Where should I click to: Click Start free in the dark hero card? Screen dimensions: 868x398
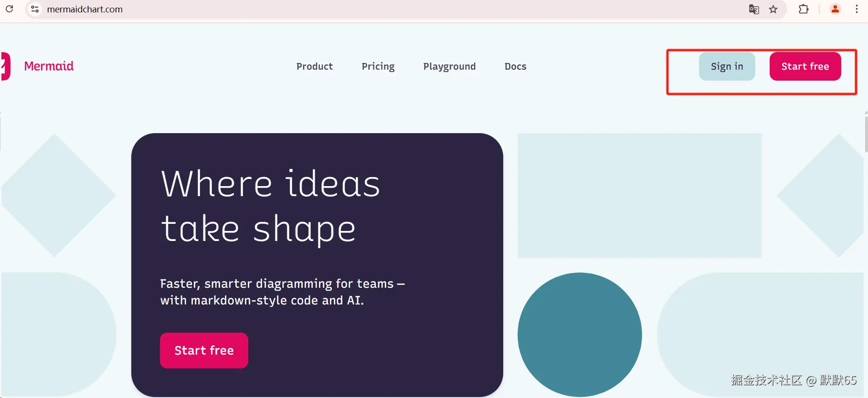[204, 350]
